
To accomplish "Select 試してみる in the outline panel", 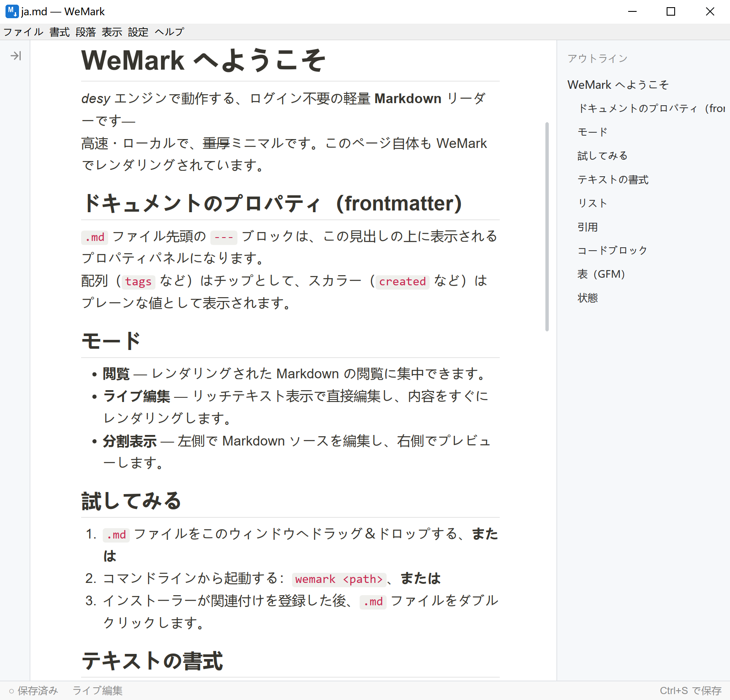I will click(603, 156).
